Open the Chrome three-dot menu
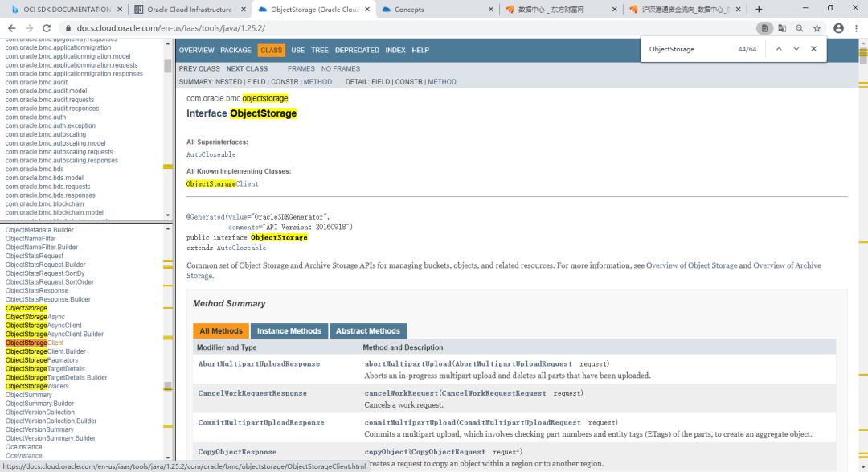 pyautogui.click(x=857, y=28)
